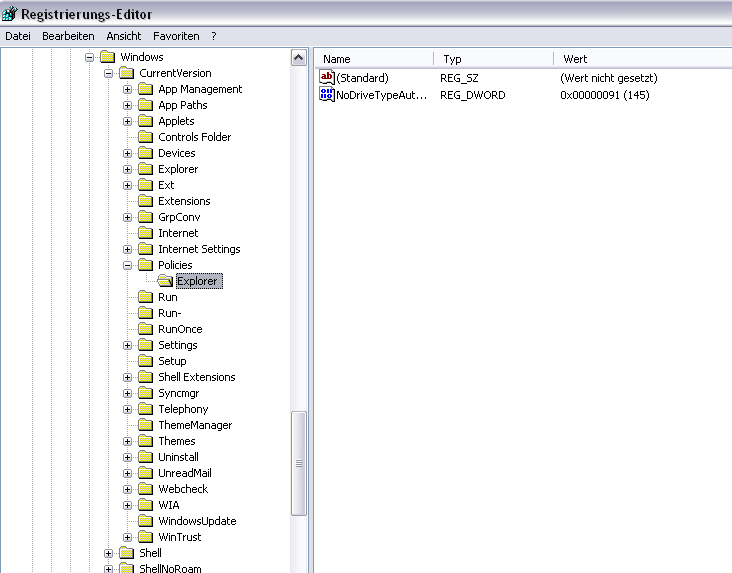
Task: Expand the Internet Settings key
Action: [x=127, y=249]
